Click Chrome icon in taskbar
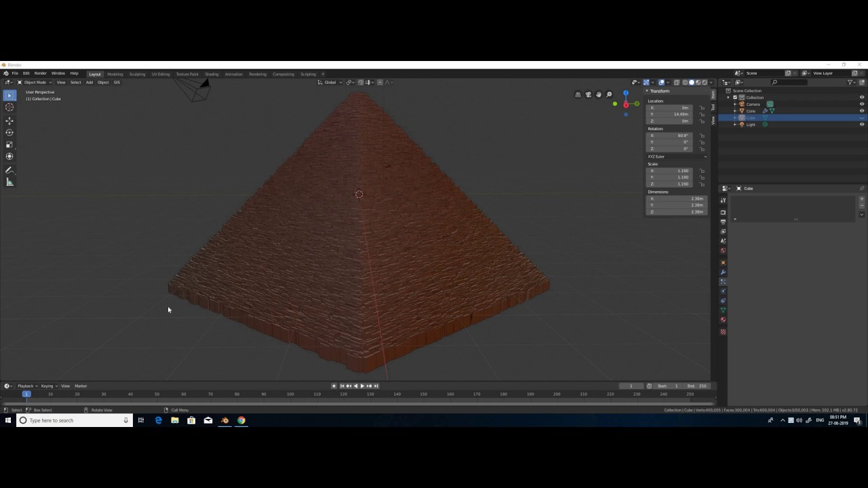The height and width of the screenshot is (488, 868). [x=241, y=420]
